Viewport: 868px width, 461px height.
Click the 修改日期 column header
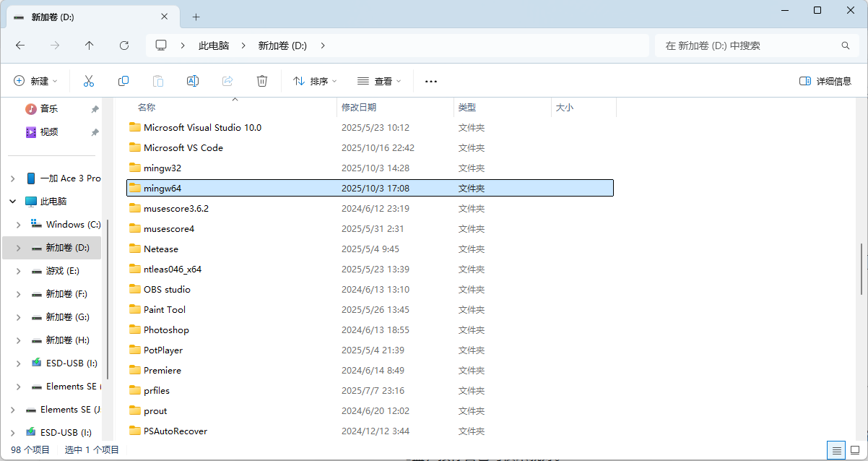(x=359, y=107)
